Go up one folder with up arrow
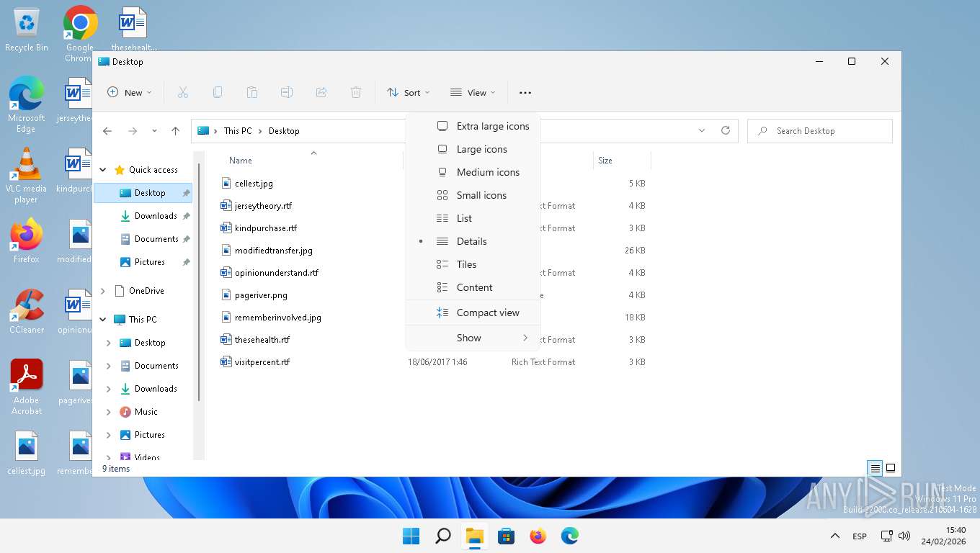The height and width of the screenshot is (553, 980). (175, 131)
